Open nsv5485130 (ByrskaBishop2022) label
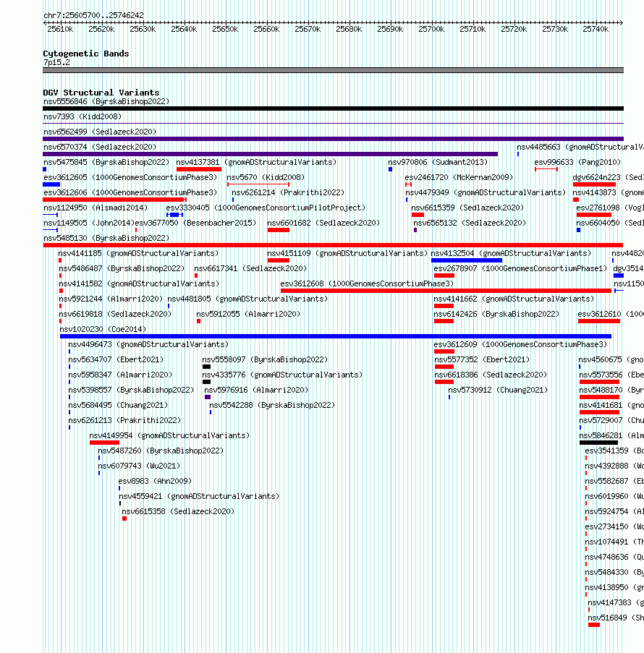Viewport: 644px width, 653px height. 106,238
